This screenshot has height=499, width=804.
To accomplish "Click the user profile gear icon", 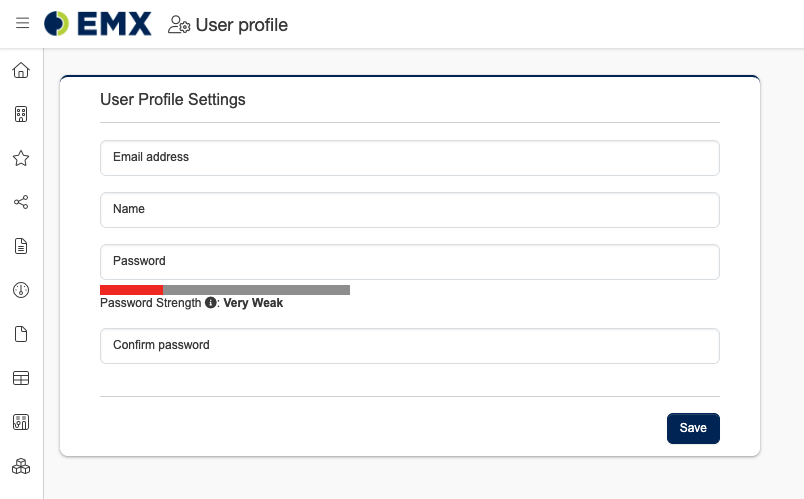I will pos(179,25).
